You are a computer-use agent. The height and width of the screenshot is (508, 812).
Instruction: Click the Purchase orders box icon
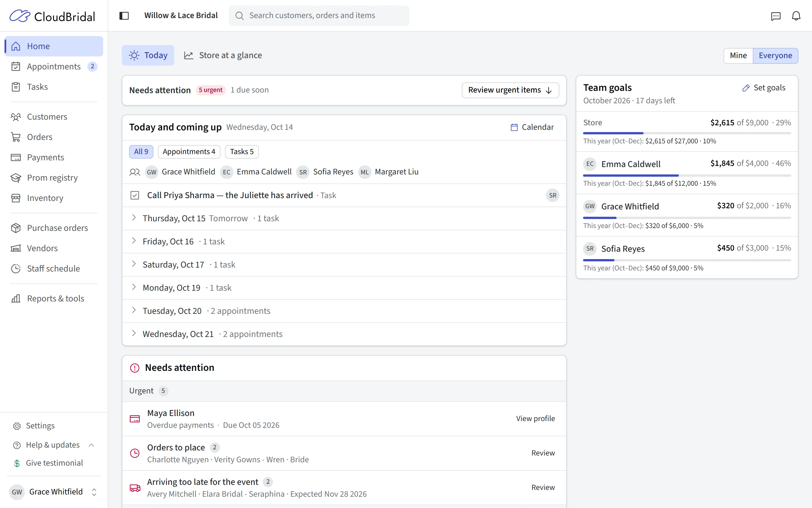(x=16, y=228)
